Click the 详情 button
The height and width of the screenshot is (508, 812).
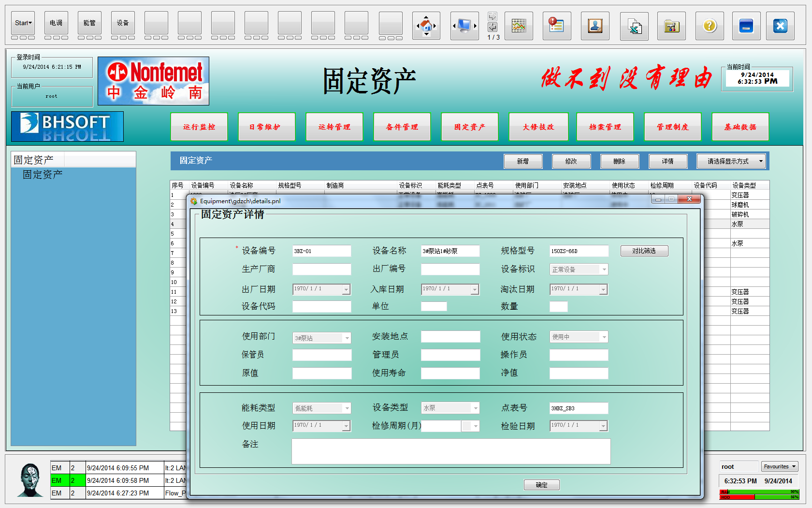668,161
